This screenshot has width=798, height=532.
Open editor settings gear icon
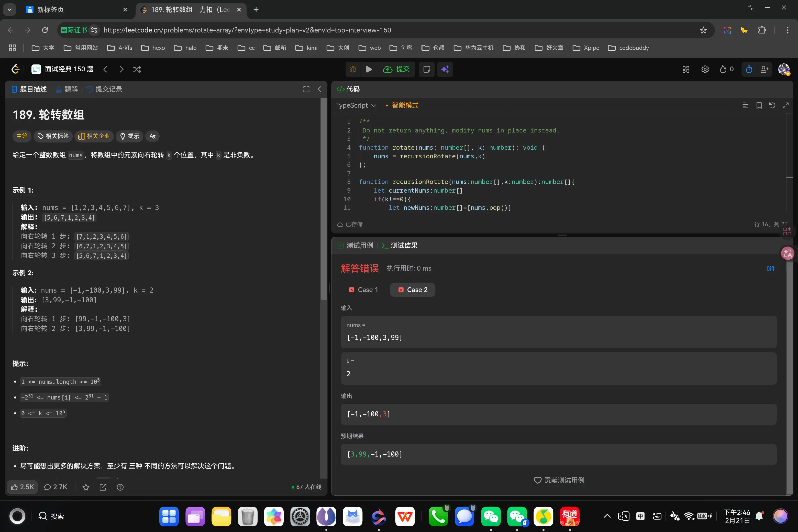705,69
